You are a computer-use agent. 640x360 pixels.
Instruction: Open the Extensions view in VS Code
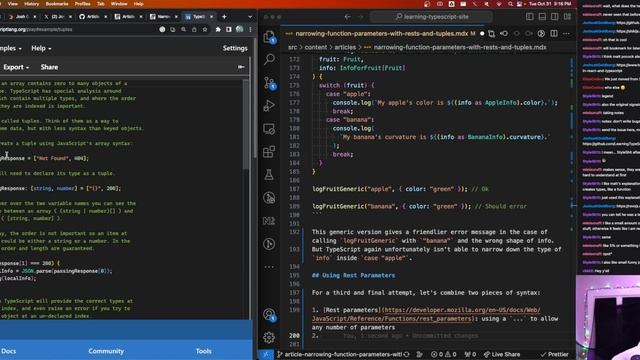click(x=269, y=152)
